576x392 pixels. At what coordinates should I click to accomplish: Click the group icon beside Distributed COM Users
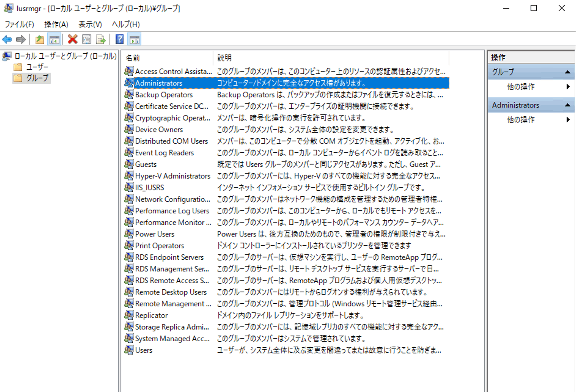[129, 141]
